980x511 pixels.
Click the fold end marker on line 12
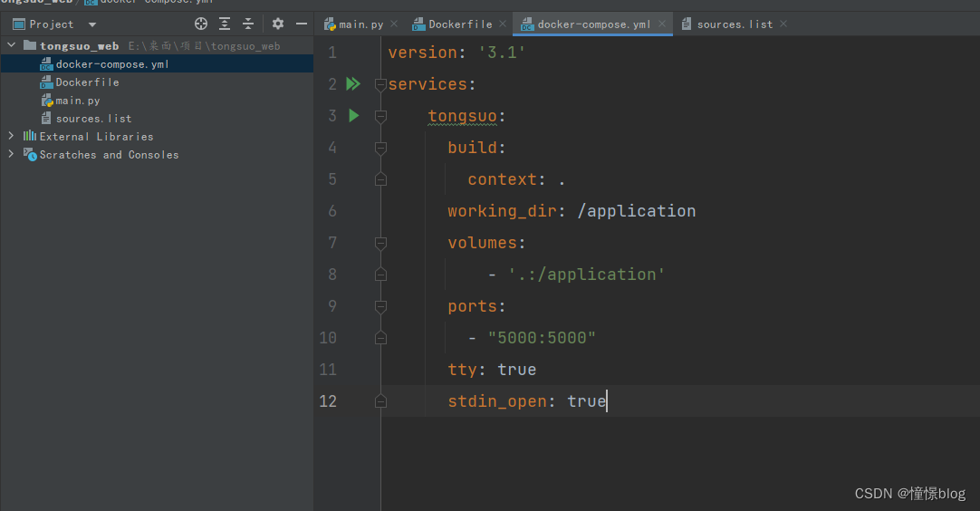380,401
